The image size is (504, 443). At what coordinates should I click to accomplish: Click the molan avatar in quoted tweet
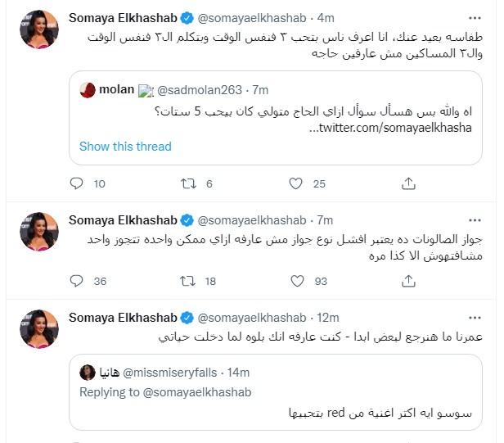[87, 90]
